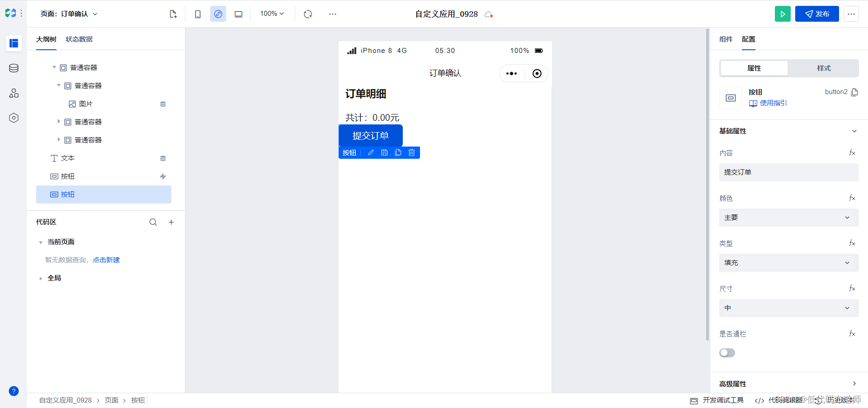This screenshot has width=868, height=408.
Task: Search in the 代码区 panel
Action: click(153, 222)
